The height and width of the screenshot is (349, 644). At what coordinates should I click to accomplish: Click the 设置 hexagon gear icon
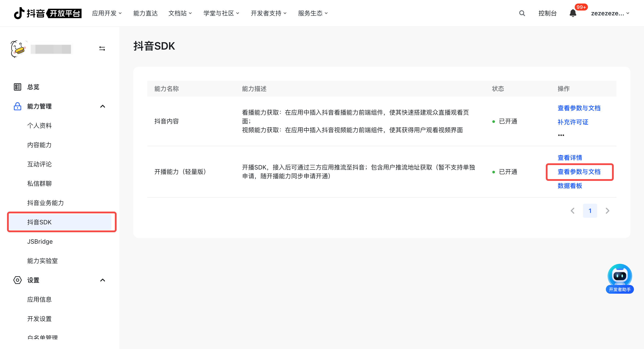[17, 280]
